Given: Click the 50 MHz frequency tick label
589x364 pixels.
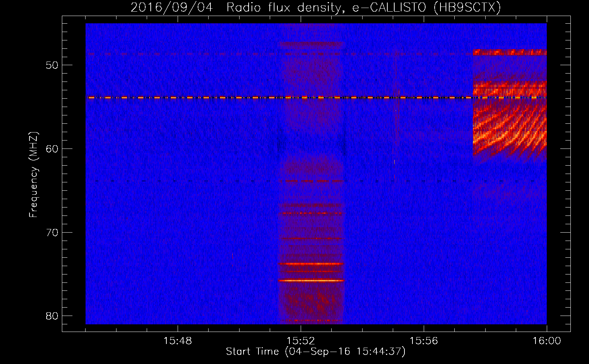Looking at the screenshot, I should coord(52,65).
